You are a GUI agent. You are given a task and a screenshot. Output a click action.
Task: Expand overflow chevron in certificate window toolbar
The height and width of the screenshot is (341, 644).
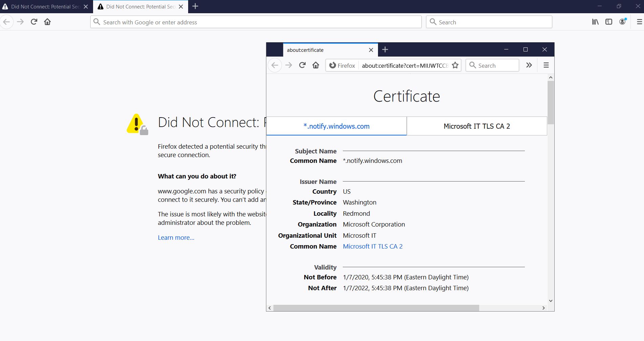529,65
